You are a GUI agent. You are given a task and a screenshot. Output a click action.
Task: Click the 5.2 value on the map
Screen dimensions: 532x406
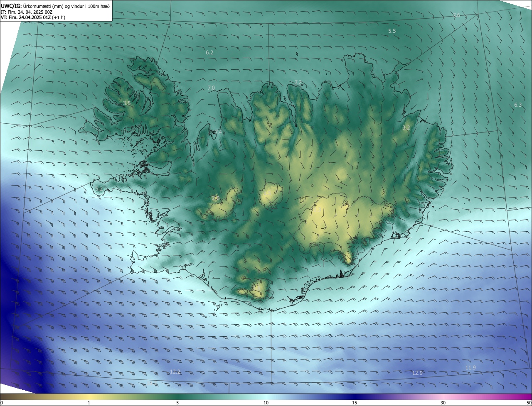coord(99,189)
